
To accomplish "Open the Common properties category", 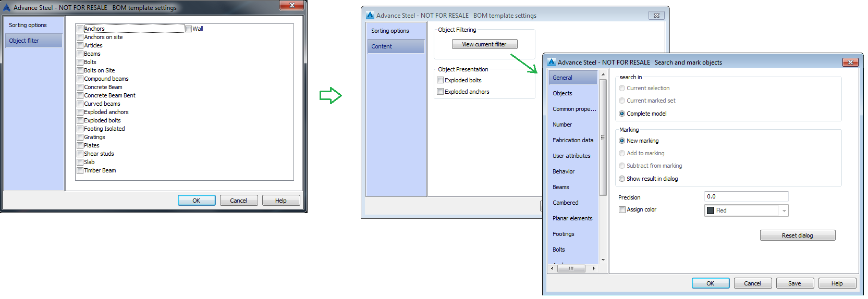I will click(573, 109).
